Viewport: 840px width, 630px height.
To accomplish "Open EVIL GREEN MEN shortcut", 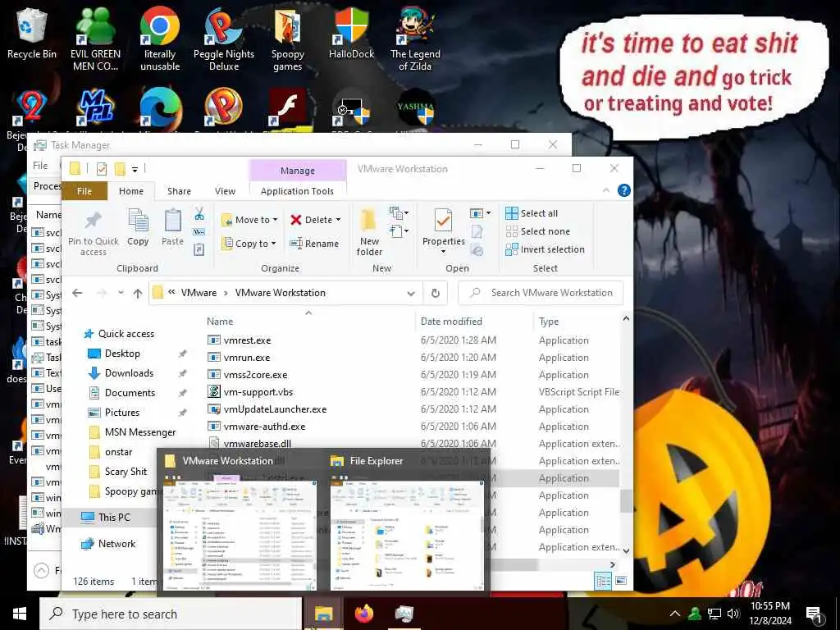I will pyautogui.click(x=95, y=39).
